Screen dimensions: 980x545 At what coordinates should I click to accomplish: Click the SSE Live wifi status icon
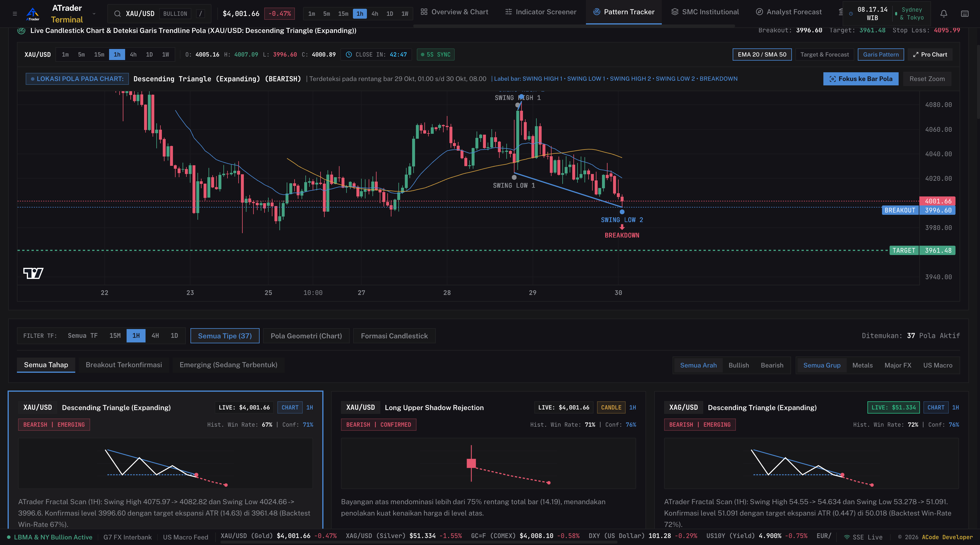(x=847, y=537)
